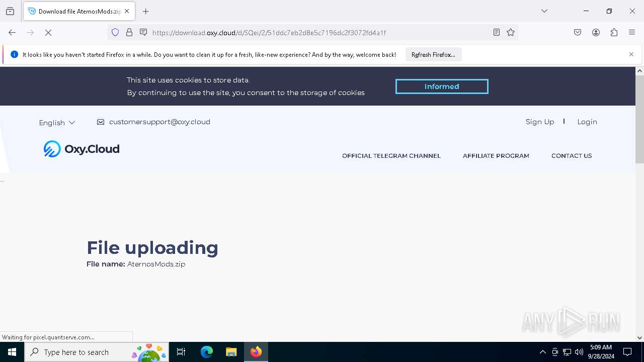Click the scrollbar down arrow

tap(639, 338)
